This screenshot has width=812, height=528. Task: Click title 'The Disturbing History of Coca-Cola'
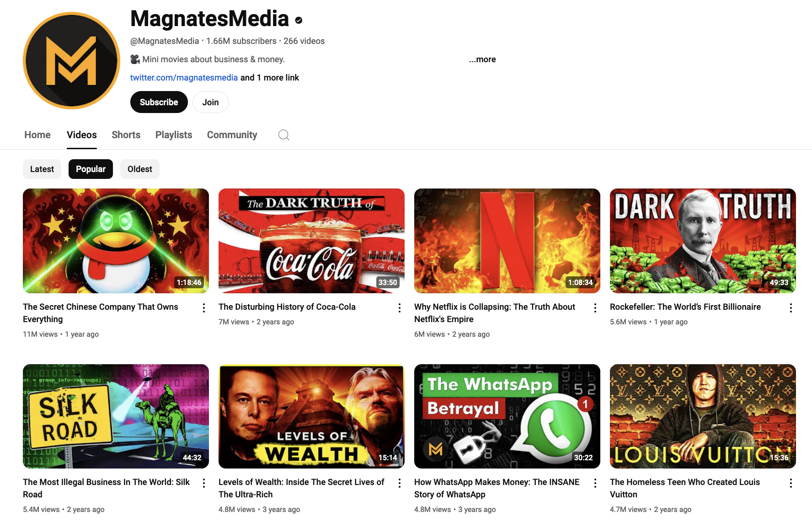tap(287, 307)
